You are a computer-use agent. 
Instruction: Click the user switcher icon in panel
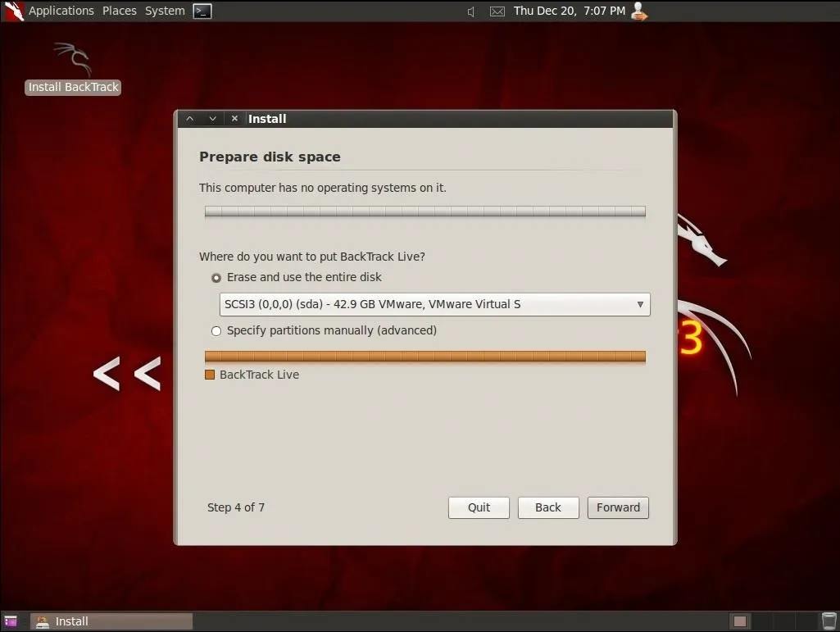click(x=638, y=11)
